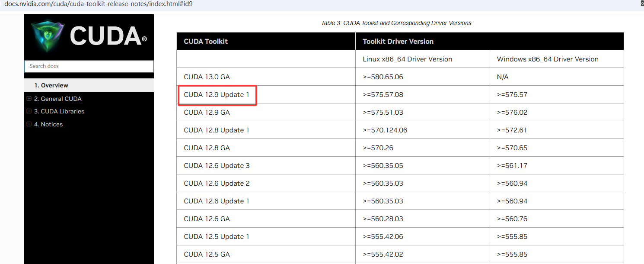Focus the Search docs field
Viewport: 644px width, 264px height.
[x=89, y=66]
